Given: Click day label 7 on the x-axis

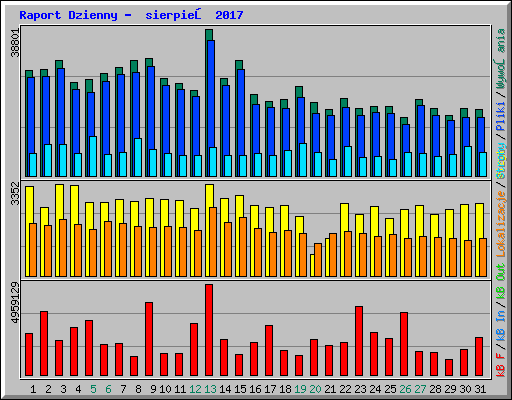Looking at the screenshot, I should (x=123, y=389).
